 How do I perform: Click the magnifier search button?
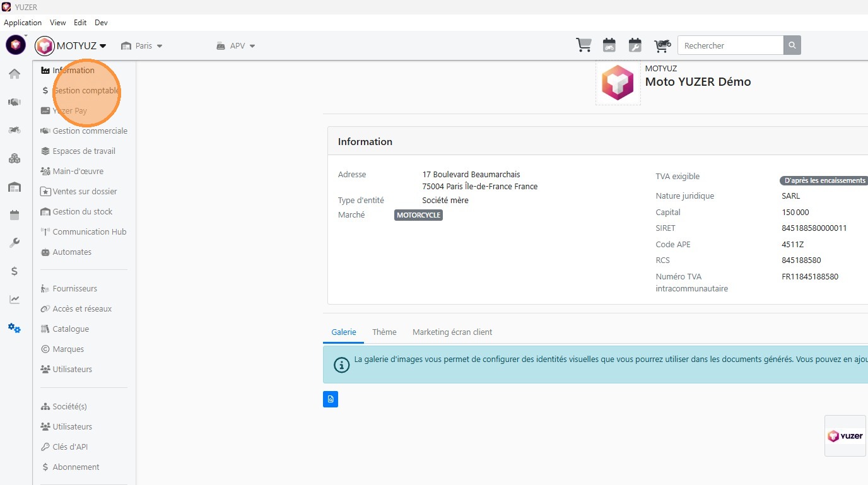792,45
